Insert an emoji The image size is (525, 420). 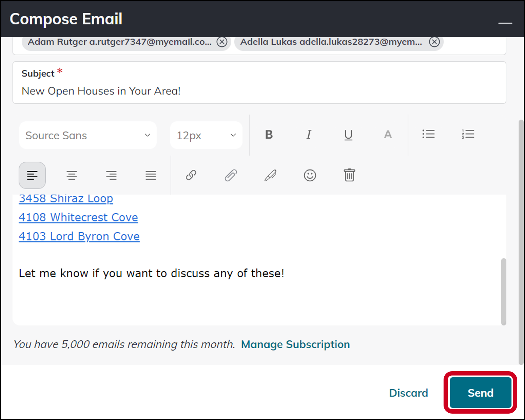[310, 175]
